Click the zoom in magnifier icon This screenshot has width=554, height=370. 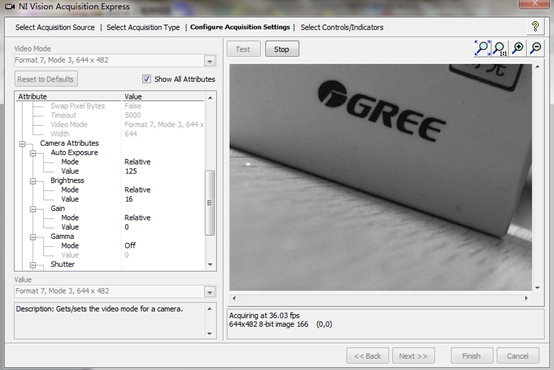click(518, 48)
